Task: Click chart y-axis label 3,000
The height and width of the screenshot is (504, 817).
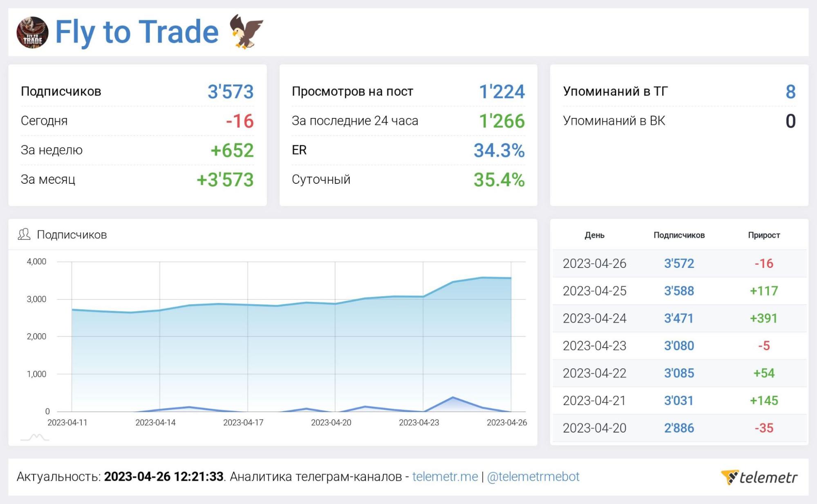Action: (x=36, y=299)
